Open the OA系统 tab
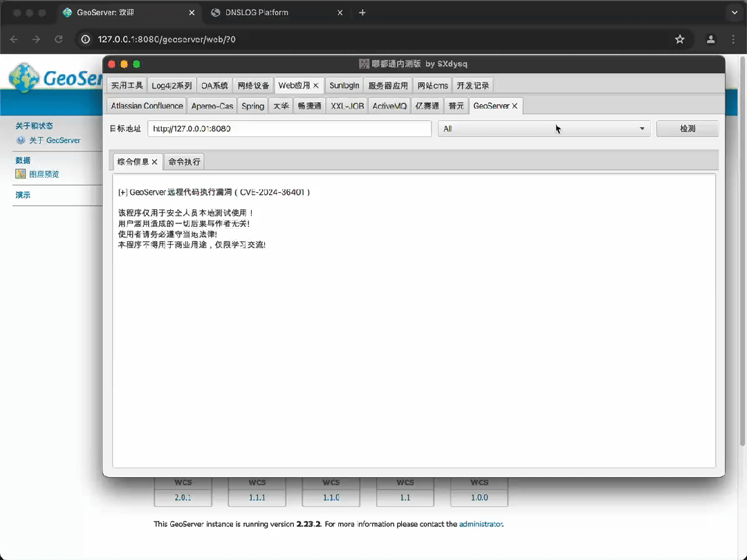This screenshot has width=747, height=560. pos(214,86)
